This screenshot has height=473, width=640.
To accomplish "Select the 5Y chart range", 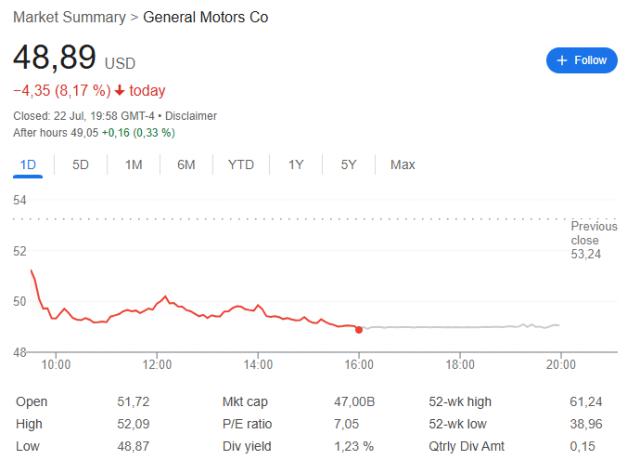I will click(x=349, y=165).
